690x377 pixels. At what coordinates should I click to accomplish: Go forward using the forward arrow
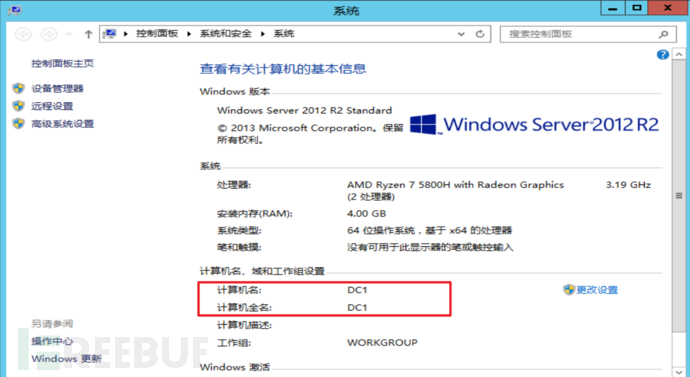pyautogui.click(x=49, y=34)
